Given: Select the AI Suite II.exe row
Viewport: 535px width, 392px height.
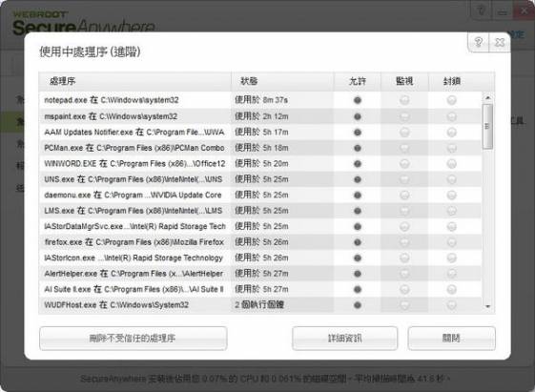Looking at the screenshot, I should point(260,289).
